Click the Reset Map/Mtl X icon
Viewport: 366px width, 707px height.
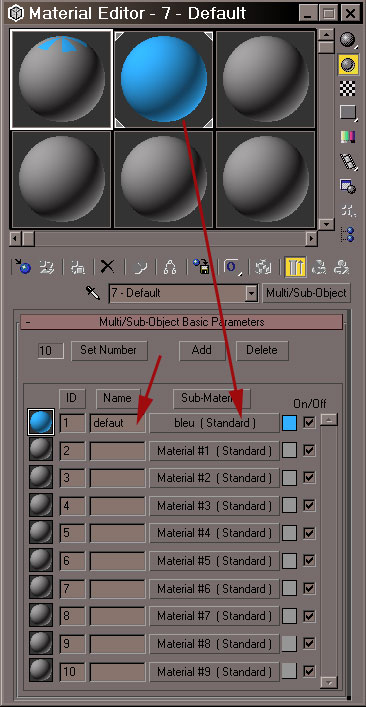(107, 267)
